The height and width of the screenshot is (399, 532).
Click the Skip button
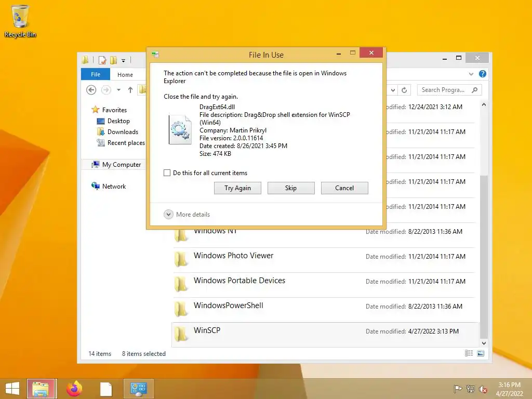[x=291, y=188]
